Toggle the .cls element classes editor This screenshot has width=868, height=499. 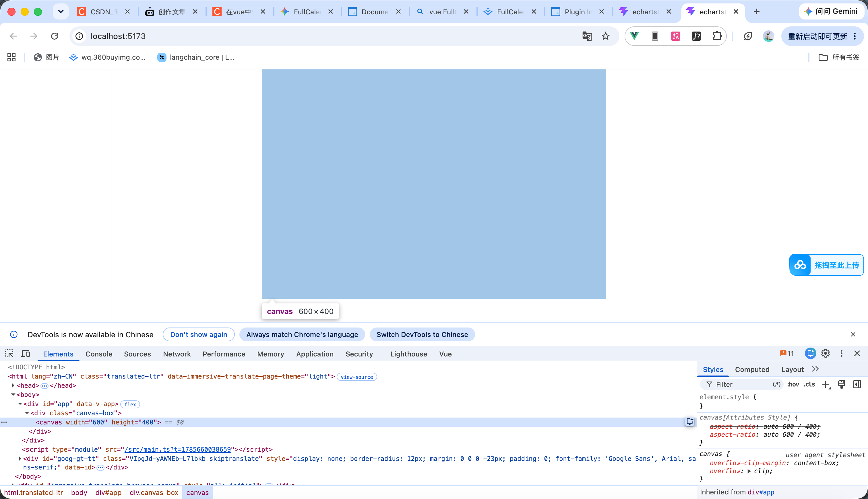pos(809,385)
